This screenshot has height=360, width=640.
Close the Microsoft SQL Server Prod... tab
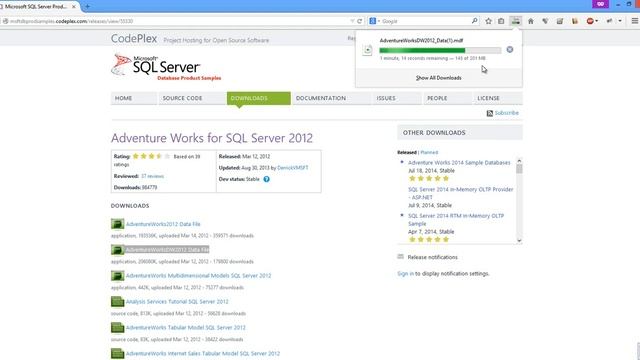(73, 7)
